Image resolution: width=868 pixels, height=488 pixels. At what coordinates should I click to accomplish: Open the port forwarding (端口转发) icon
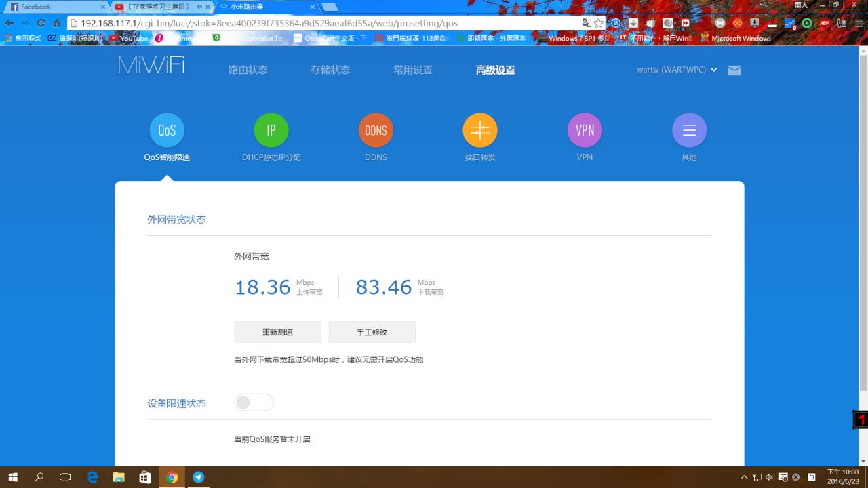(480, 130)
